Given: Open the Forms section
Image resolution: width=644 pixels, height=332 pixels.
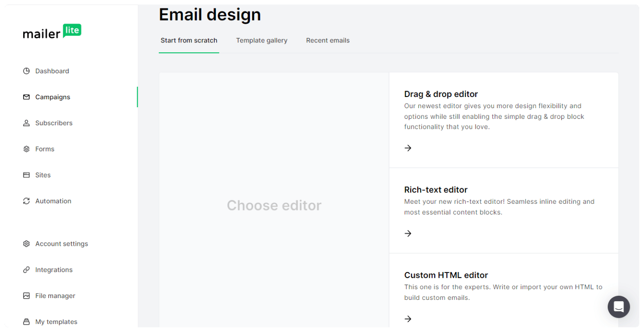Looking at the screenshot, I should coord(45,149).
